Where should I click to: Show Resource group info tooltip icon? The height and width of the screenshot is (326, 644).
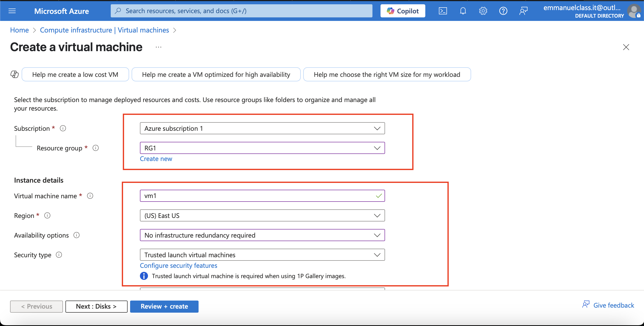(96, 148)
